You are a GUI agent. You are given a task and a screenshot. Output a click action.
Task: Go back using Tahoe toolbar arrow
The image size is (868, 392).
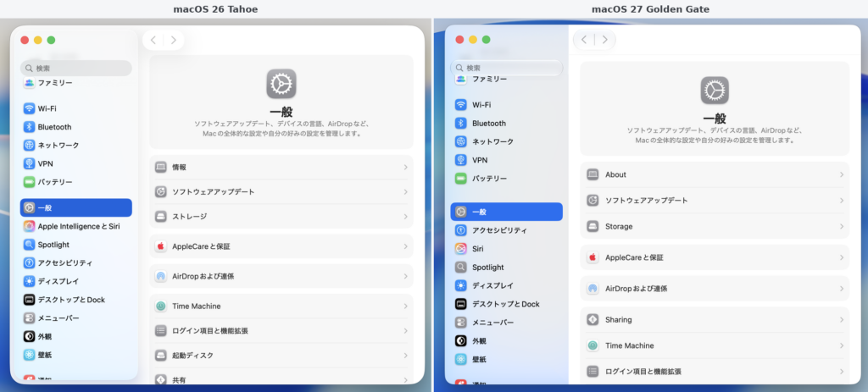153,40
